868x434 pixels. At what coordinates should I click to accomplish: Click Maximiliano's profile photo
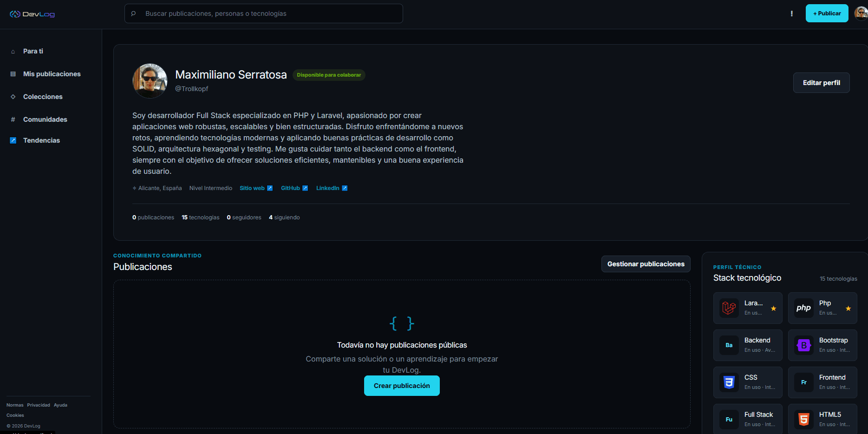pyautogui.click(x=150, y=81)
